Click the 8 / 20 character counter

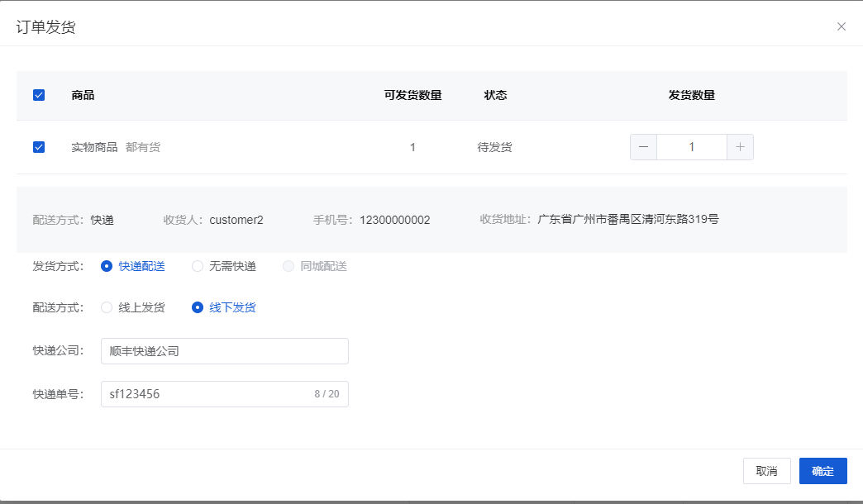[x=327, y=394]
